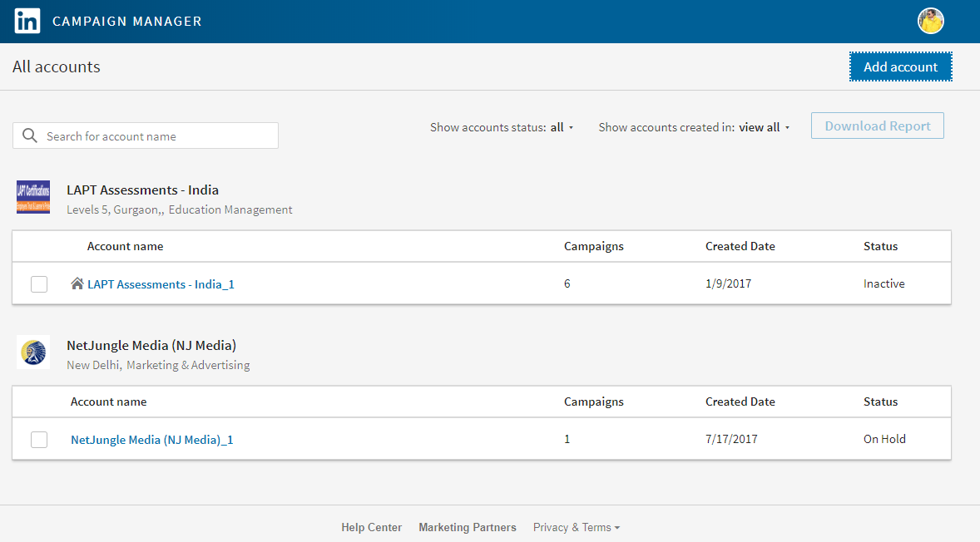Open the Help Center footer link
980x542 pixels.
[x=371, y=528]
